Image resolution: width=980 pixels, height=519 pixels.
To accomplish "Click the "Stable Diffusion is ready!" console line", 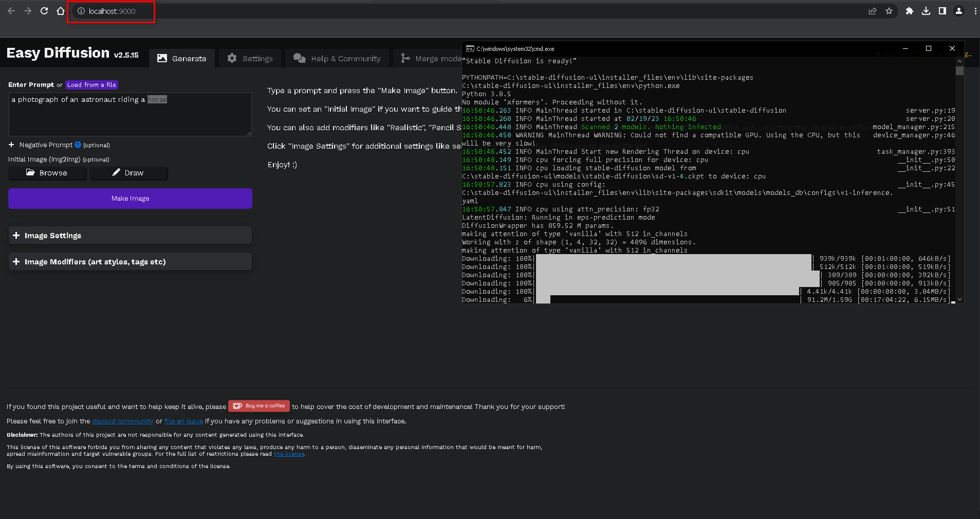I will tap(520, 61).
